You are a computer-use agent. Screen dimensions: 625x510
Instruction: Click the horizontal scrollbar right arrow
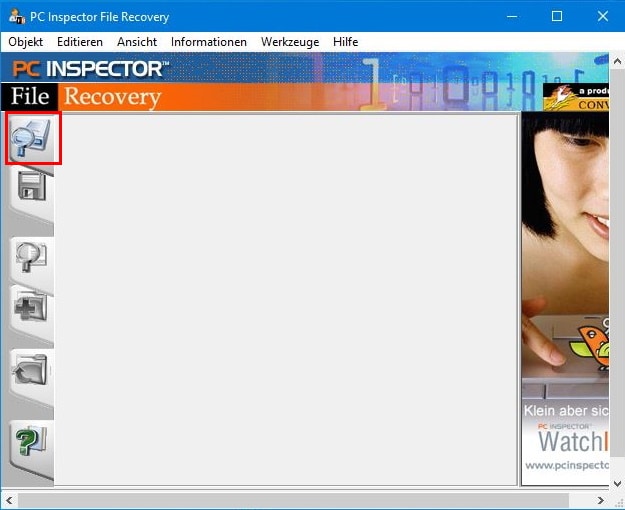(x=601, y=500)
